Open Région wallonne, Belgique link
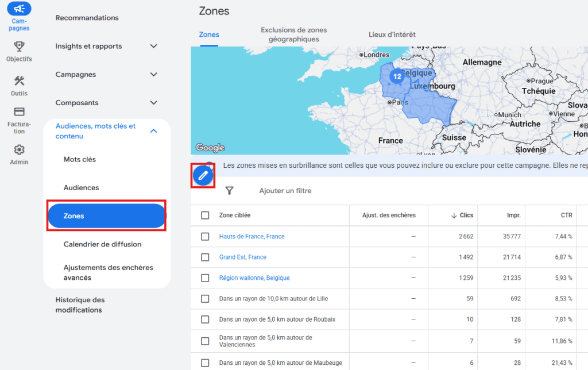Screen dimensions: 588x370 [x=254, y=277]
